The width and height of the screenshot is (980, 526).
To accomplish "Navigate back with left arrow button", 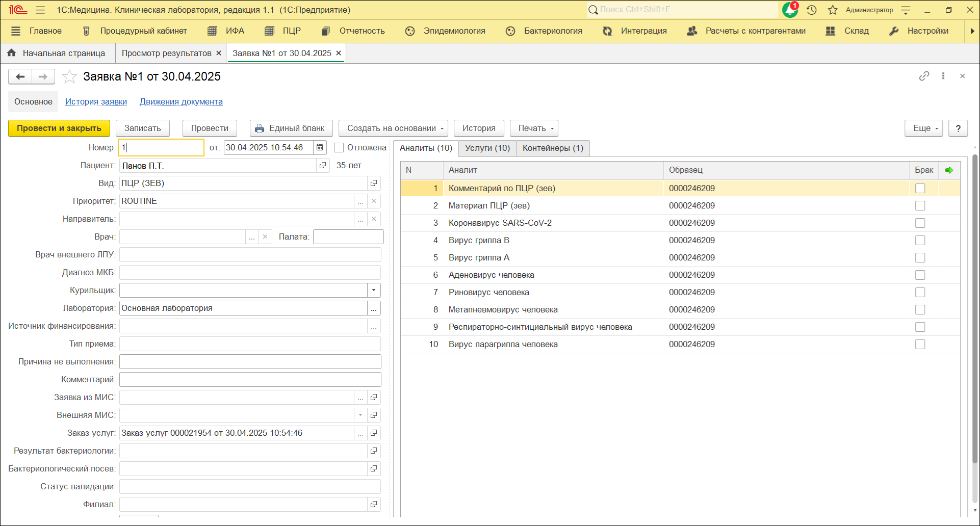I will click(20, 77).
